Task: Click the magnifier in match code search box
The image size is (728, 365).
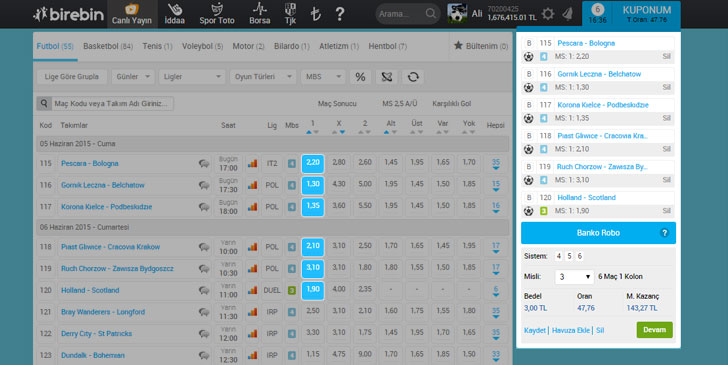Action: [x=44, y=104]
